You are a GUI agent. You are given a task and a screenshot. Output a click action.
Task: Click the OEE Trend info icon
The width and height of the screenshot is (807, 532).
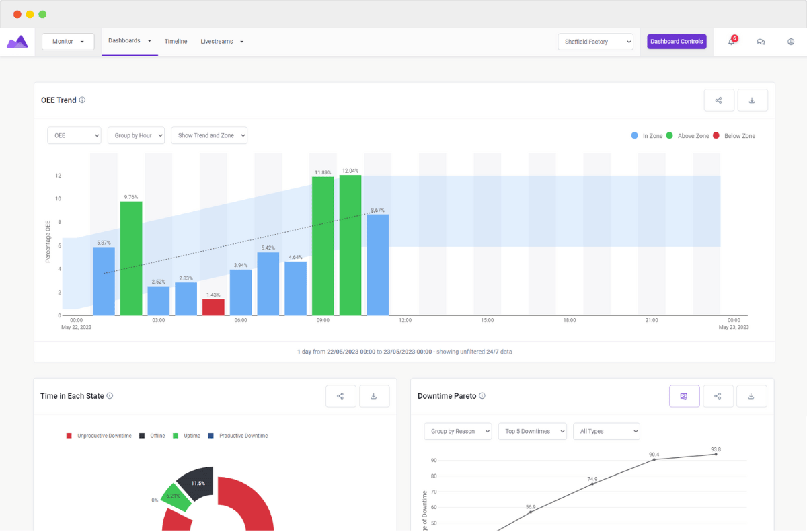[82, 100]
